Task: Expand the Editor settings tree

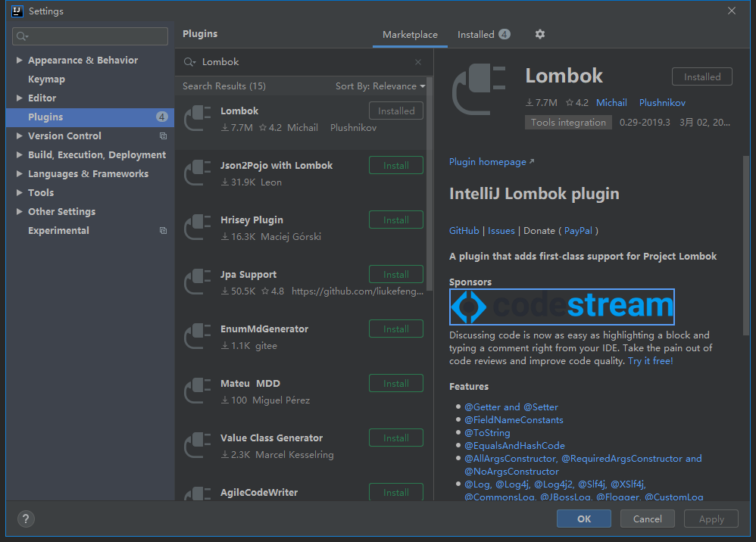Action: click(x=18, y=98)
